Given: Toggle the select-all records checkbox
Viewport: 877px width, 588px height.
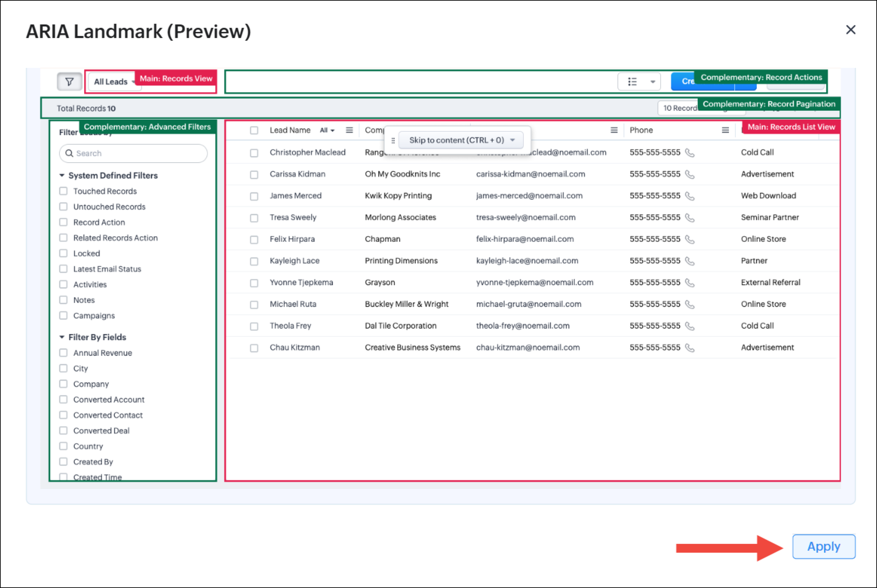Looking at the screenshot, I should point(254,130).
